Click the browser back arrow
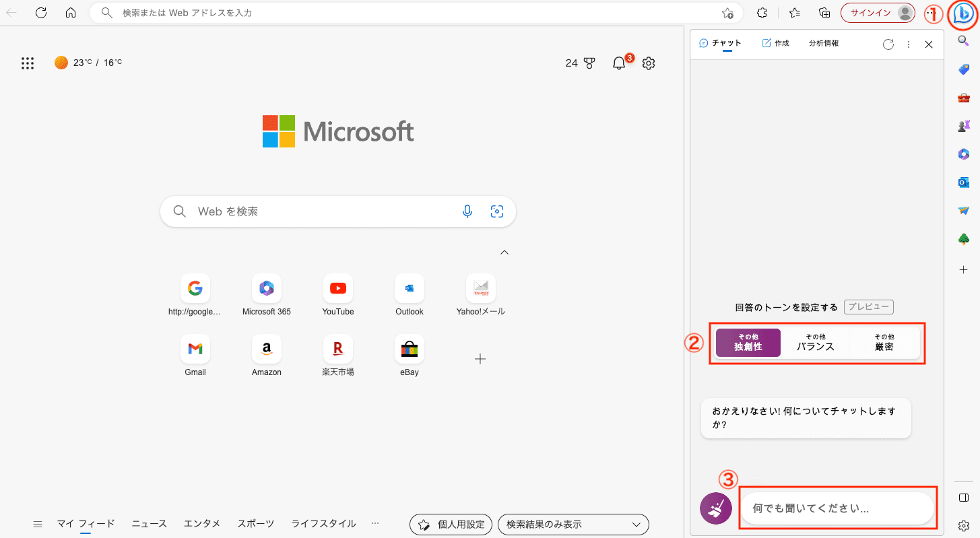This screenshot has height=538, width=980. [x=11, y=13]
